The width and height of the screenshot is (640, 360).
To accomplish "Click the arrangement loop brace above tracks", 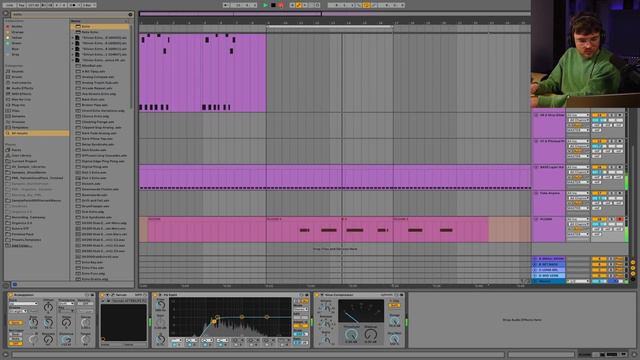I will pyautogui.click(x=330, y=27).
